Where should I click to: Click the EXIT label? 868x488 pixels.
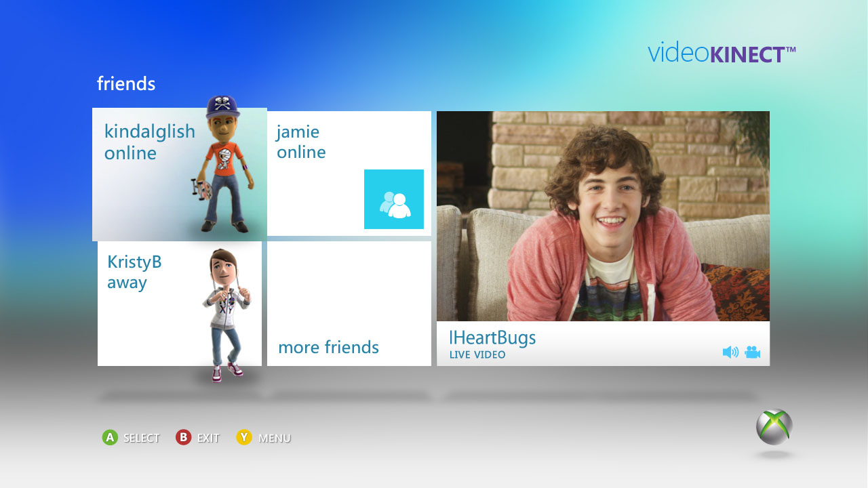coord(208,438)
